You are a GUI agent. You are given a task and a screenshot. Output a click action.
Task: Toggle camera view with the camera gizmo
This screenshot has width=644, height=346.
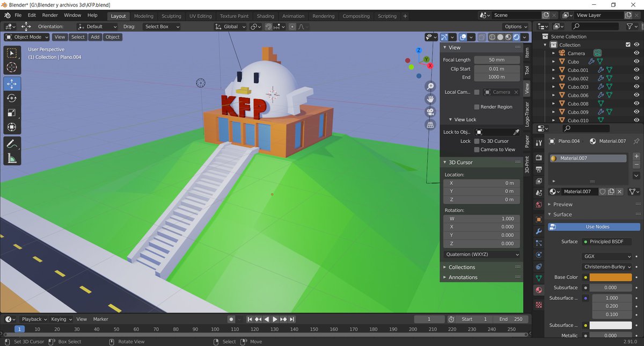(x=430, y=112)
